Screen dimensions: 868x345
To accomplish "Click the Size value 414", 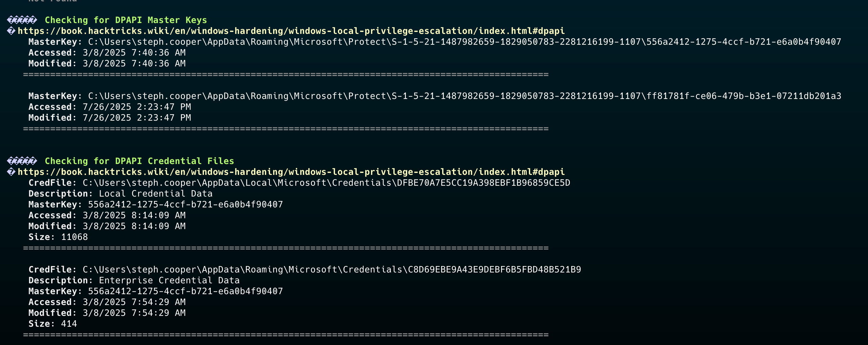I will 69,324.
